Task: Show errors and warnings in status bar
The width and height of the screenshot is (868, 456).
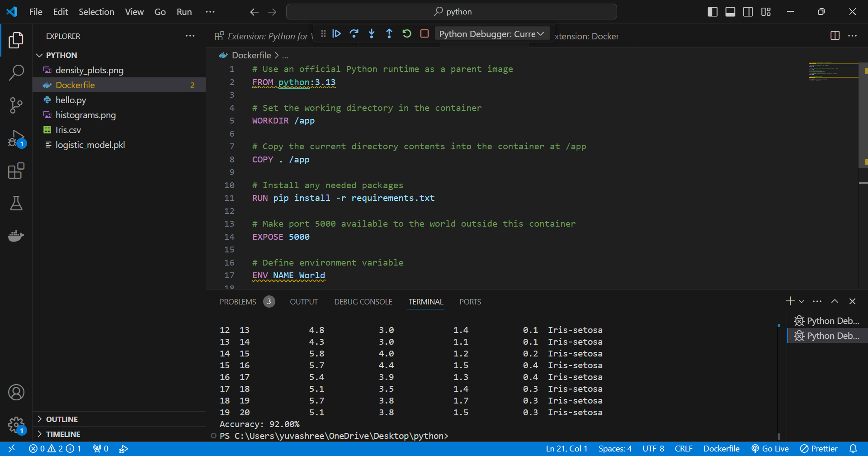Action: click(55, 449)
